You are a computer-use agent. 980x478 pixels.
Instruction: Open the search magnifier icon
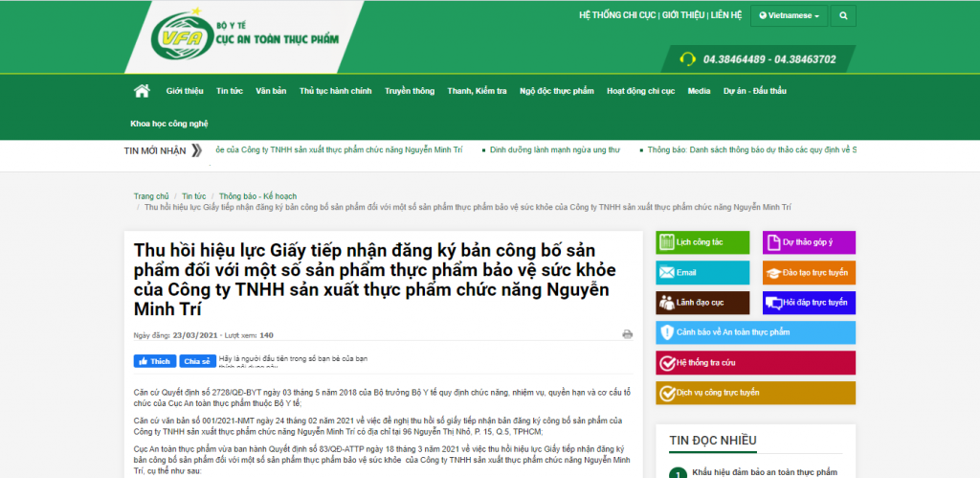tap(842, 16)
